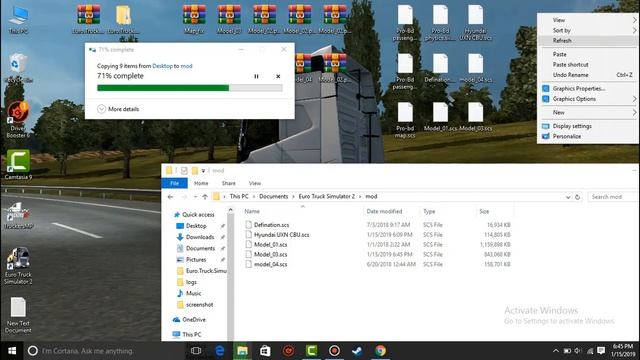Open the screenshot folder in navigation pane
This screenshot has height=360, width=640.
pos(199,304)
